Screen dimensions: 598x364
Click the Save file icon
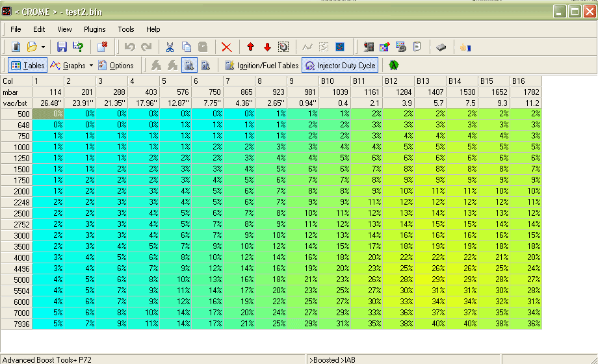tap(62, 47)
